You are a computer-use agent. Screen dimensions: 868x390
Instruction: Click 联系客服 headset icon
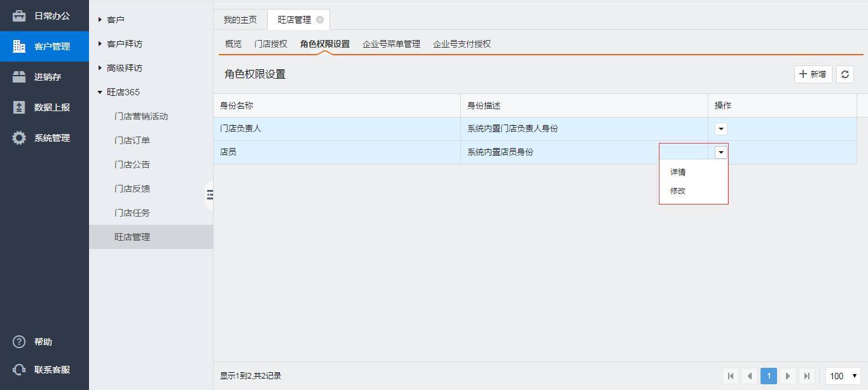[20, 370]
